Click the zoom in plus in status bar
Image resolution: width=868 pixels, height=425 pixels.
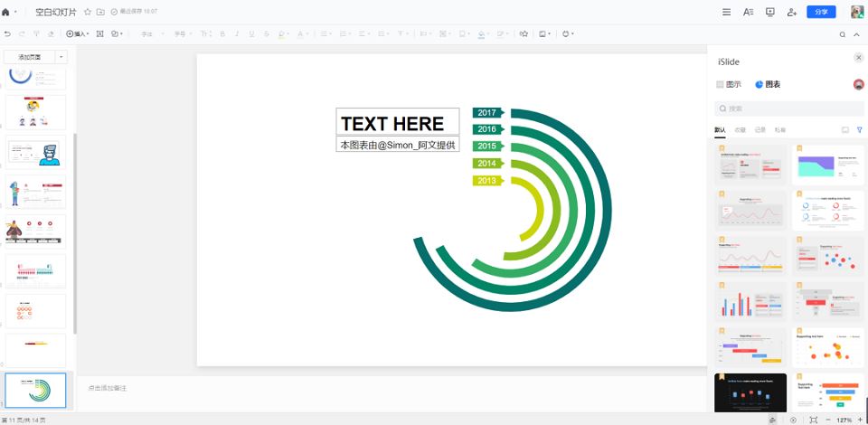coord(860,420)
